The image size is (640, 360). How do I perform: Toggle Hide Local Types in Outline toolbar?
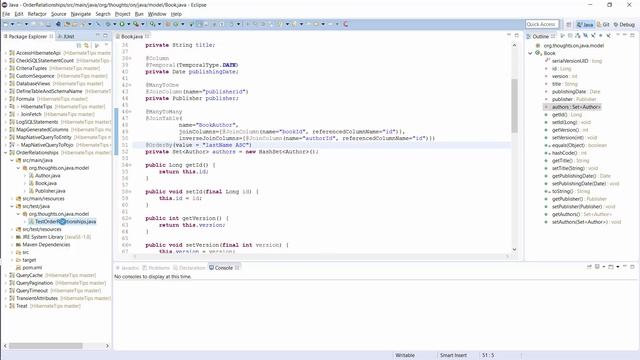click(609, 36)
